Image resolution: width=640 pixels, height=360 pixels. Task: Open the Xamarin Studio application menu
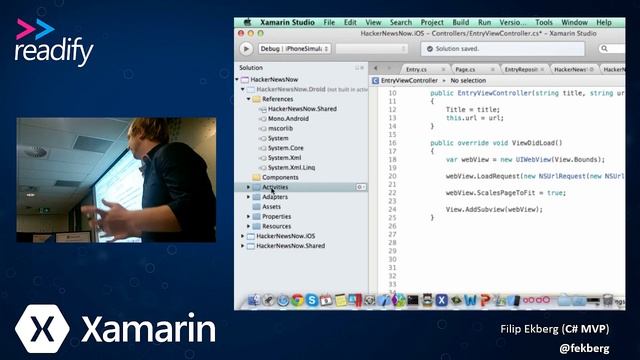(x=287, y=22)
